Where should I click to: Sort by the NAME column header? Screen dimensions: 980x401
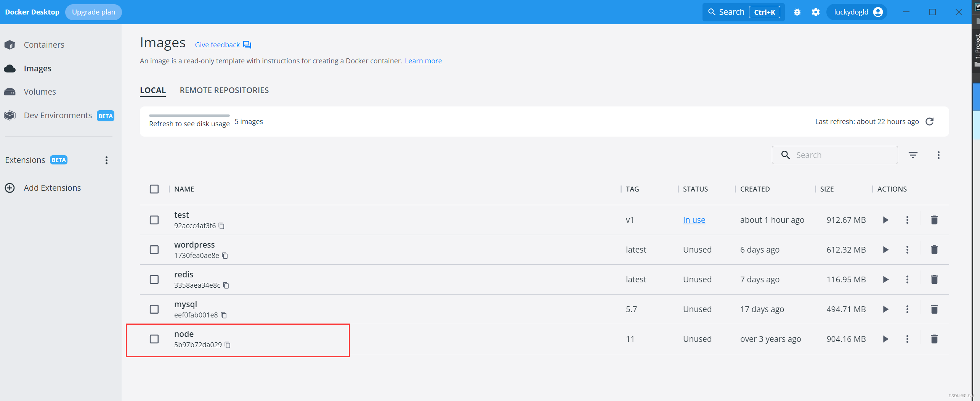184,189
